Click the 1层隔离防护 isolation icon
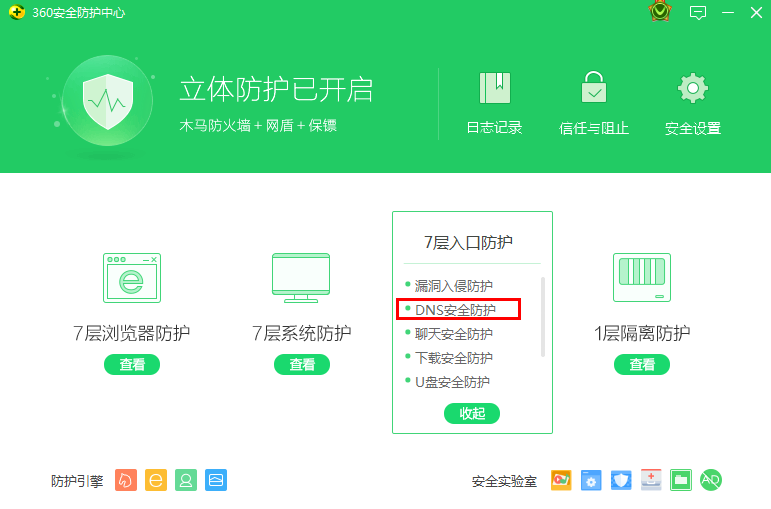Image resolution: width=771 pixels, height=509 pixels. click(x=642, y=277)
